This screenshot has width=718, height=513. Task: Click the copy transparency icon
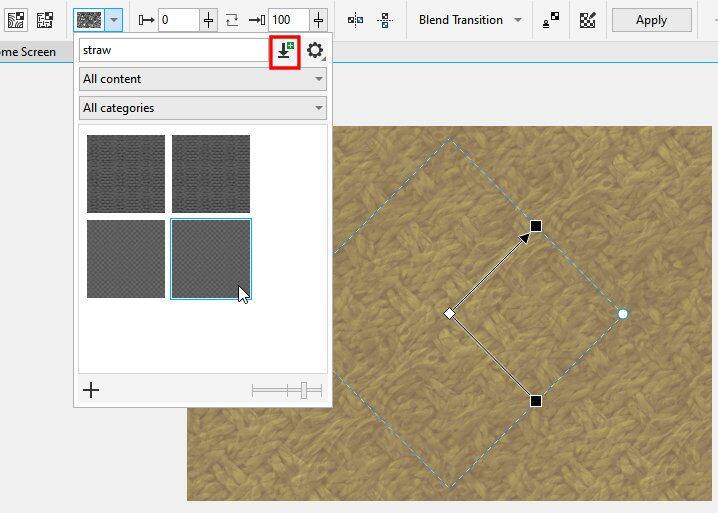pos(551,20)
